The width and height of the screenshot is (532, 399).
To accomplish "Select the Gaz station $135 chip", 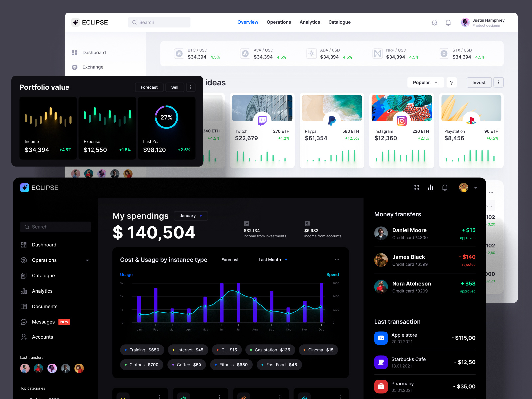I will [x=270, y=350].
